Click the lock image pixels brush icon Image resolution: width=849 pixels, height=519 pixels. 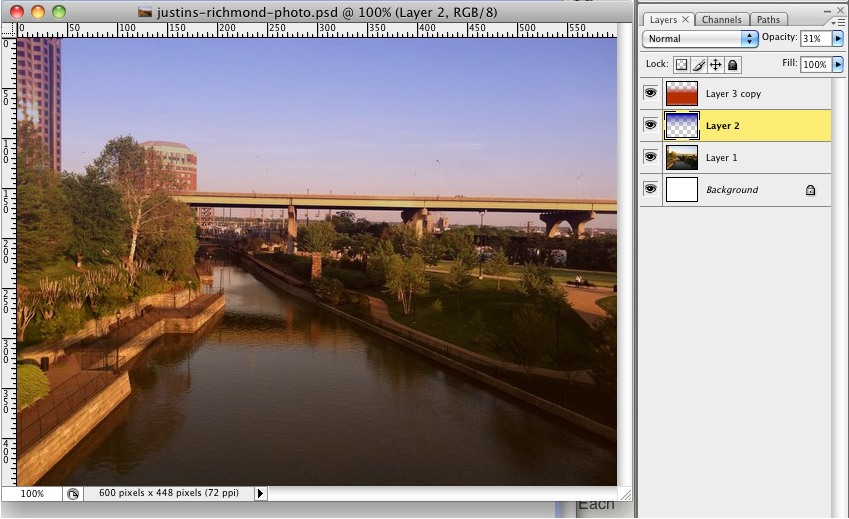(x=699, y=65)
